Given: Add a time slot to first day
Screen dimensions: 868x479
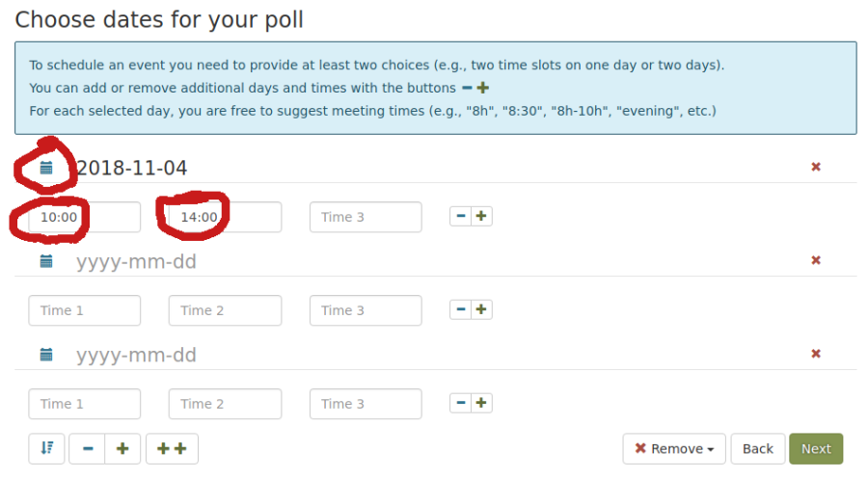Looking at the screenshot, I should pyautogui.click(x=481, y=217).
